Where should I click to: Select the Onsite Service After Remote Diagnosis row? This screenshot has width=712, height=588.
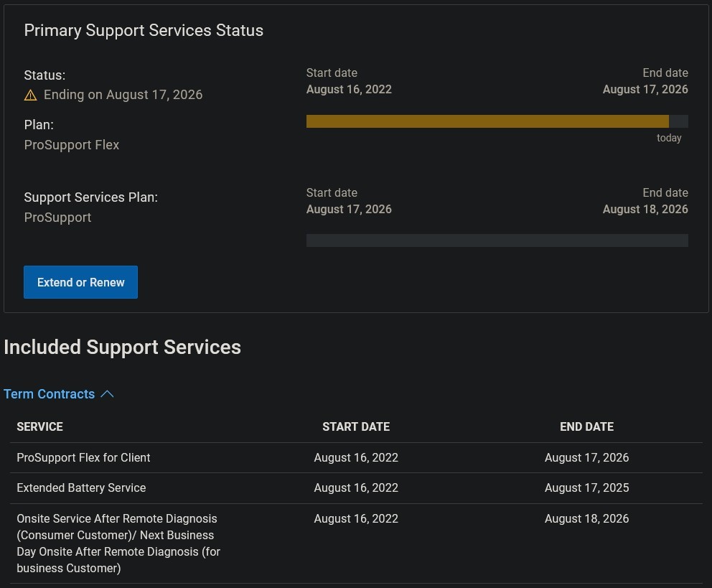tap(356, 543)
